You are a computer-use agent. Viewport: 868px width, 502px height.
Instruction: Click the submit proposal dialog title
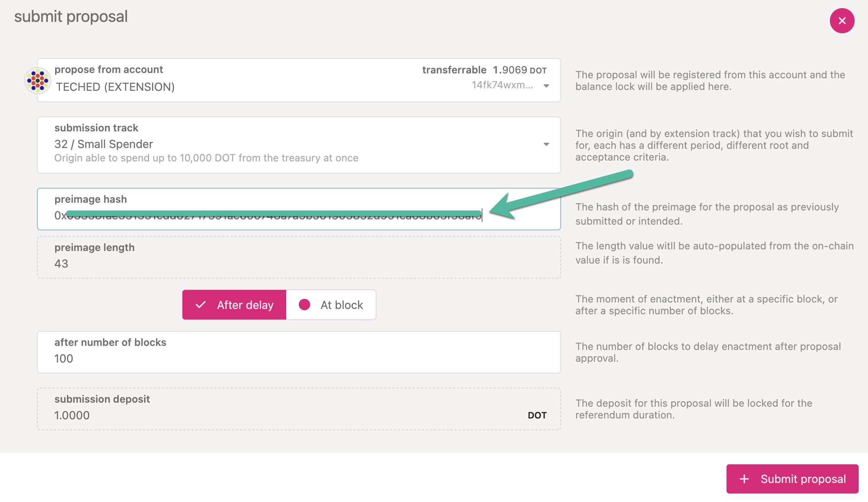(71, 17)
